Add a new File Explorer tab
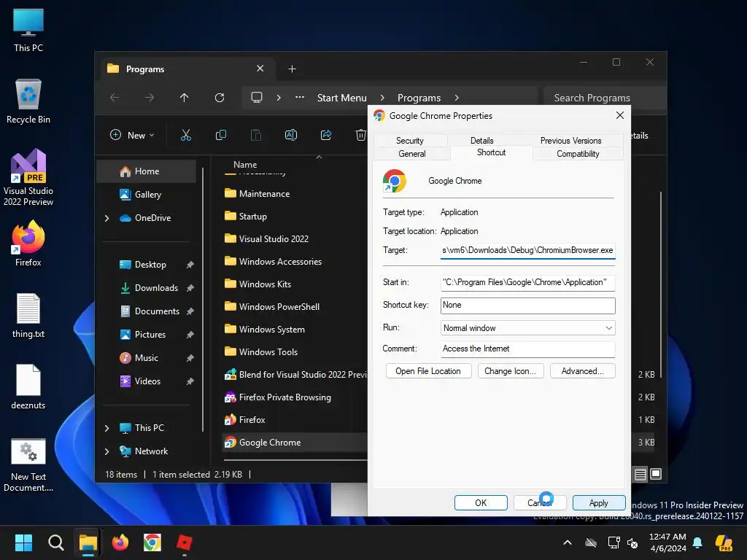 pyautogui.click(x=292, y=69)
